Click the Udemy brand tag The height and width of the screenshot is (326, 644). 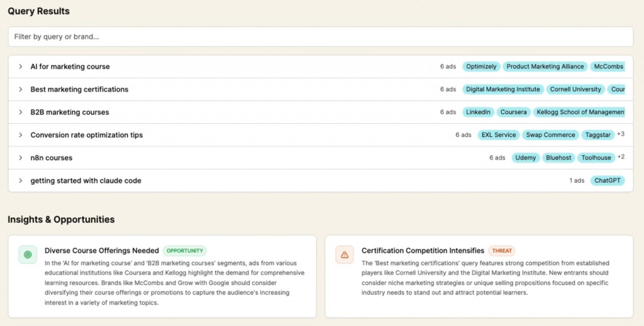coord(525,158)
